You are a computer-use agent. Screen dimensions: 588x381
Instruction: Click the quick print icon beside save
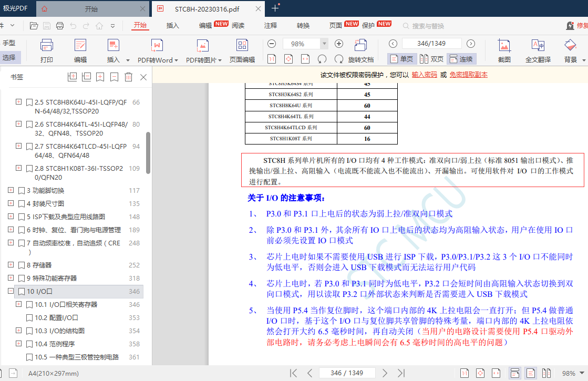click(59, 26)
